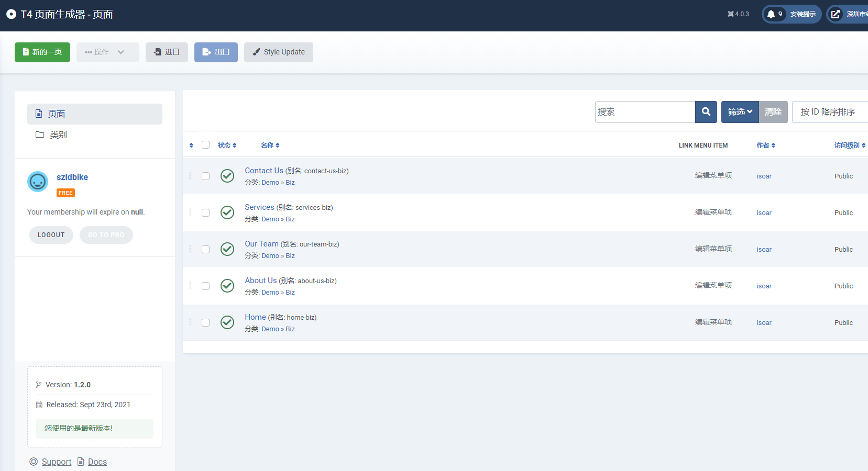Viewport: 868px width, 471px height.
Task: Click the search magnifier icon button
Action: pos(706,112)
